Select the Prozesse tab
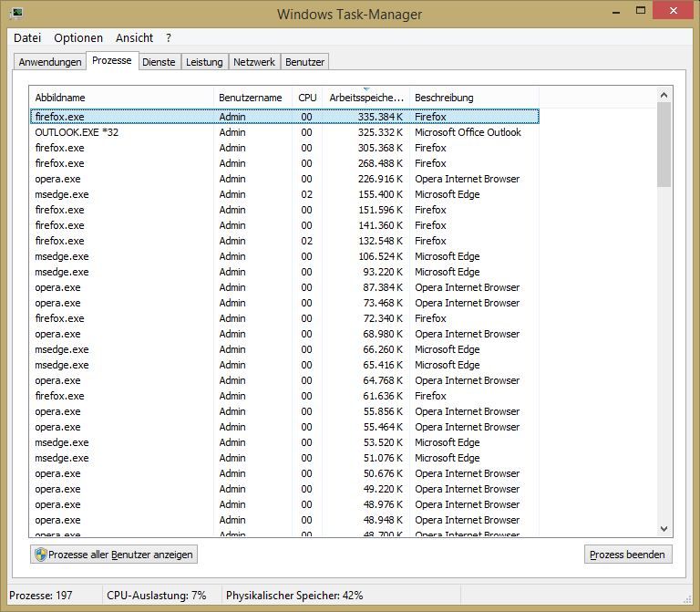Screen dimensions: 700x612 [x=111, y=60]
